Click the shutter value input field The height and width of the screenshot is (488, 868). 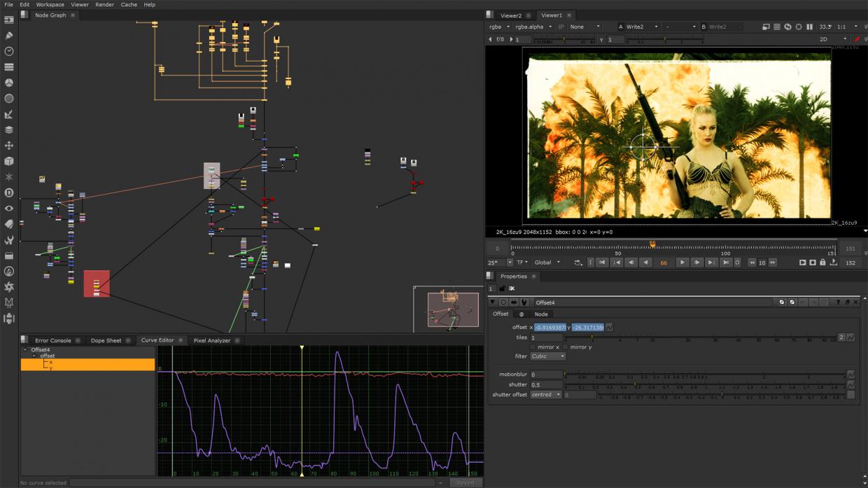pos(546,384)
